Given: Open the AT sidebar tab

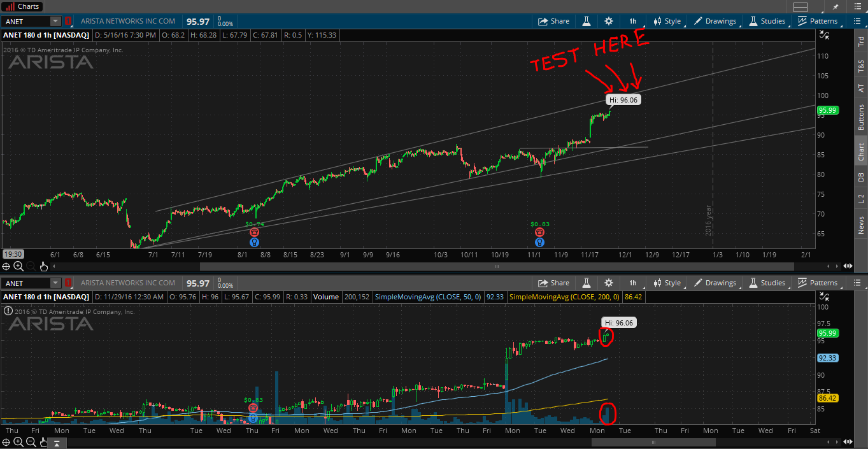Looking at the screenshot, I should (x=860, y=89).
